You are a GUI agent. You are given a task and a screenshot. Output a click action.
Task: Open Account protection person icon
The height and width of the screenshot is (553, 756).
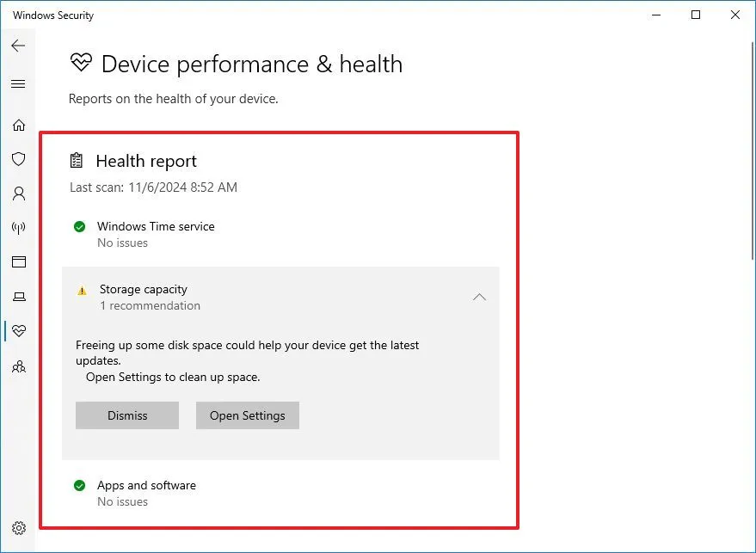click(19, 194)
